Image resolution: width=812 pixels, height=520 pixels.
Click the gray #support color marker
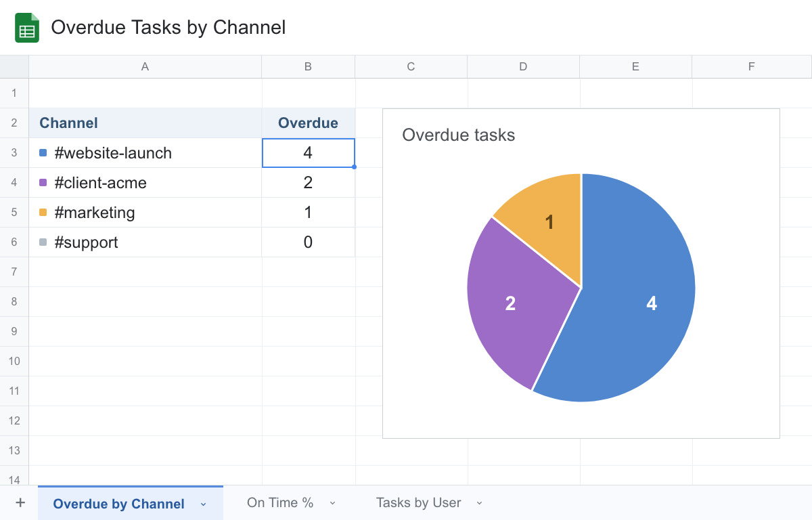pos(43,242)
